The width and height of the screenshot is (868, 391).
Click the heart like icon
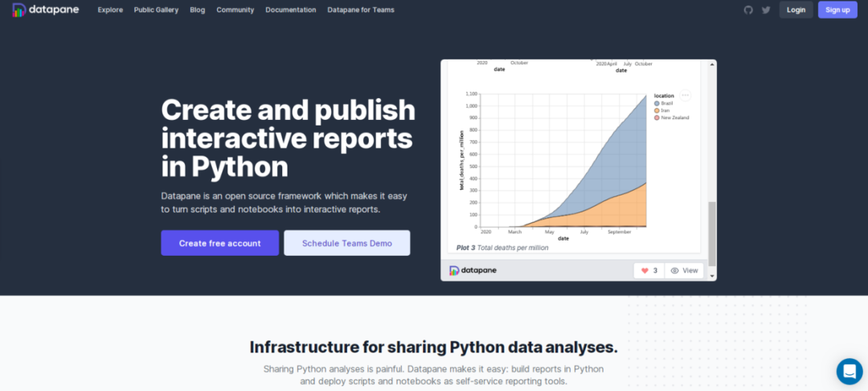click(645, 271)
